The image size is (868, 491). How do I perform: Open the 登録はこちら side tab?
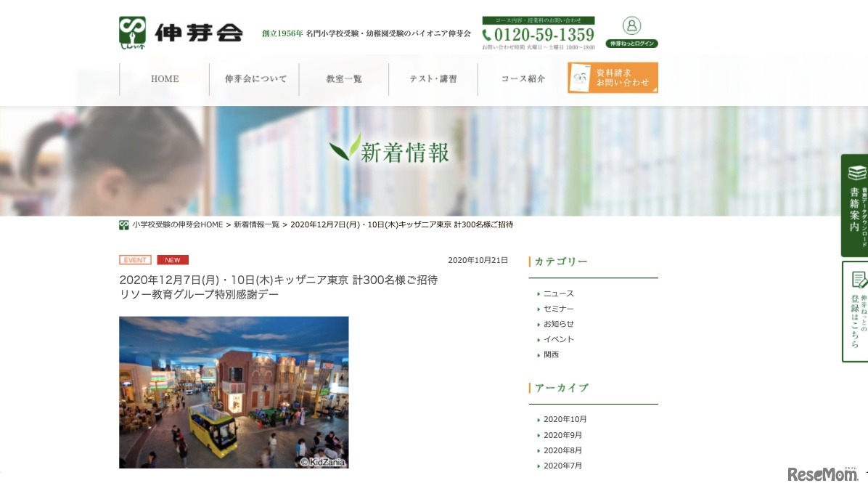tap(855, 312)
